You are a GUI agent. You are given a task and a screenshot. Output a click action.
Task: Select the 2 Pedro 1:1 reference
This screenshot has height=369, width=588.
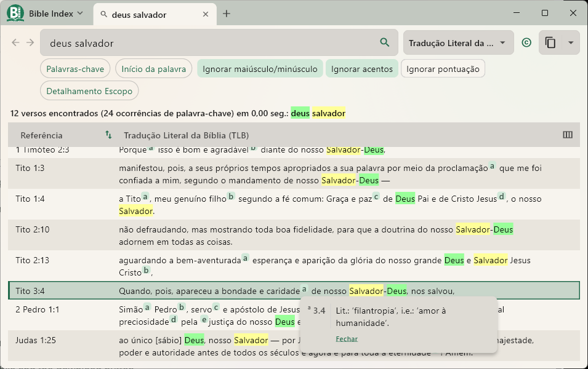click(x=37, y=309)
